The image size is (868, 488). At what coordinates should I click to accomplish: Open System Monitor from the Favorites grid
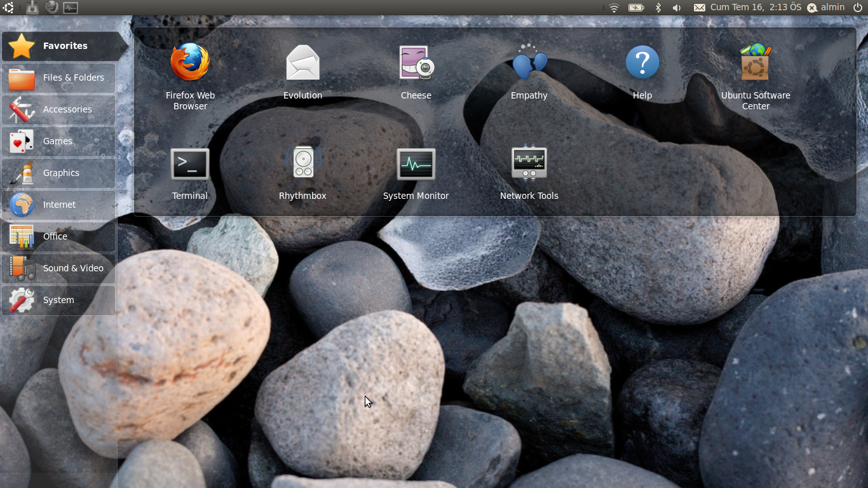[416, 173]
